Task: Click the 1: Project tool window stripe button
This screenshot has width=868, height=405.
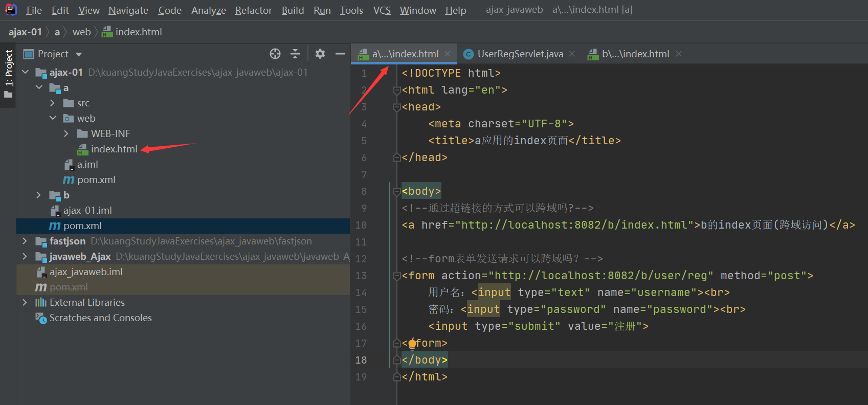Action: click(x=8, y=75)
